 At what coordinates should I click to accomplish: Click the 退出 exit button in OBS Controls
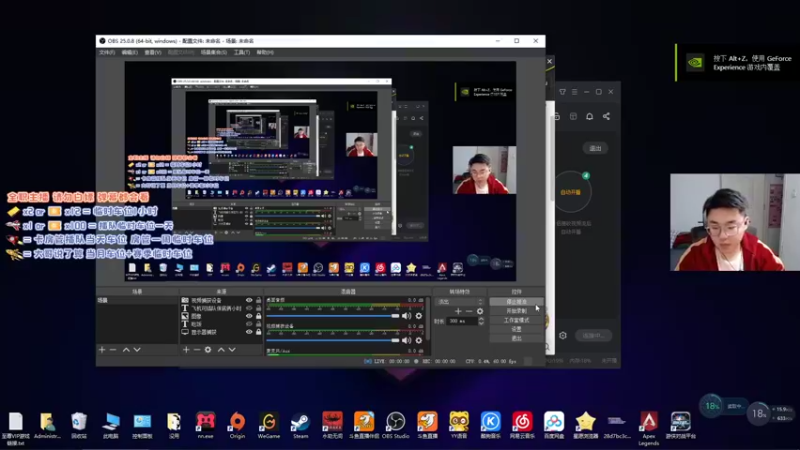click(516, 338)
